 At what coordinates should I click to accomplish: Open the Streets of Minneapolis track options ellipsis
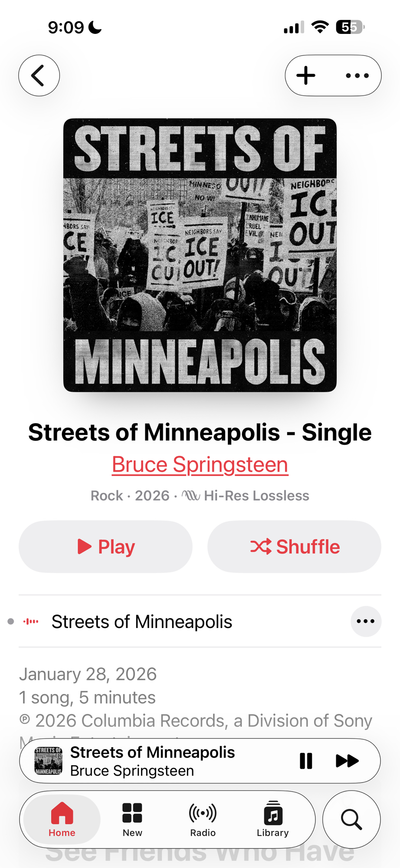[x=366, y=621]
